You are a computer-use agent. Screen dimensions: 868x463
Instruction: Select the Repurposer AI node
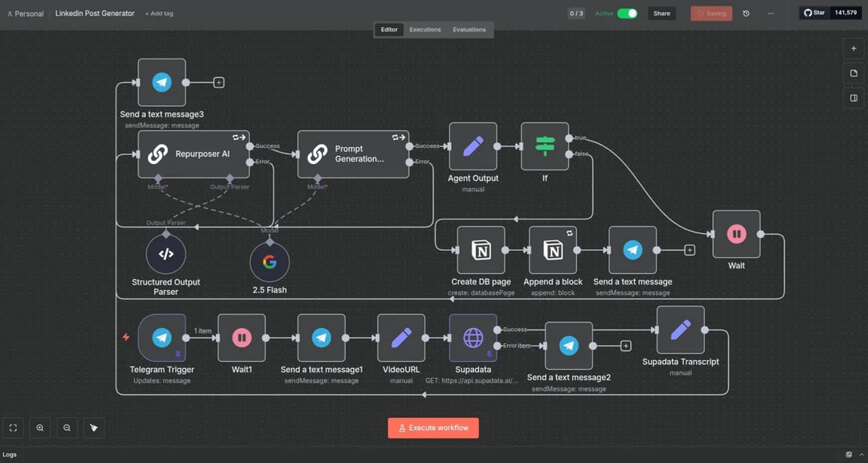[194, 154]
